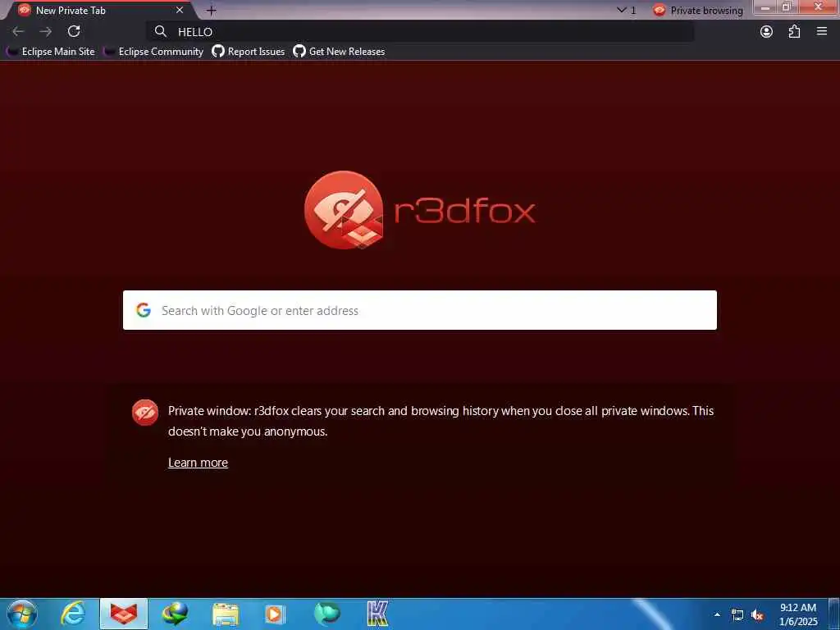Click the back navigation arrow
This screenshot has width=840, height=630.
(x=18, y=32)
